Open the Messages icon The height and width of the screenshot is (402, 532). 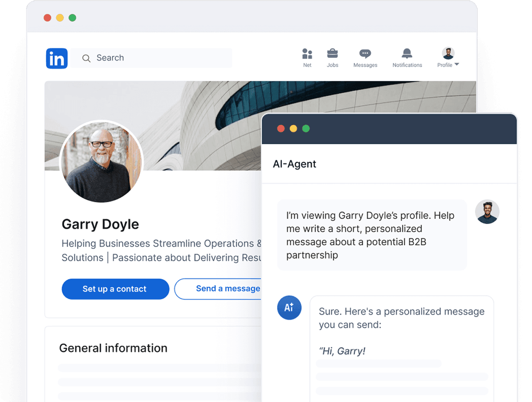click(365, 54)
